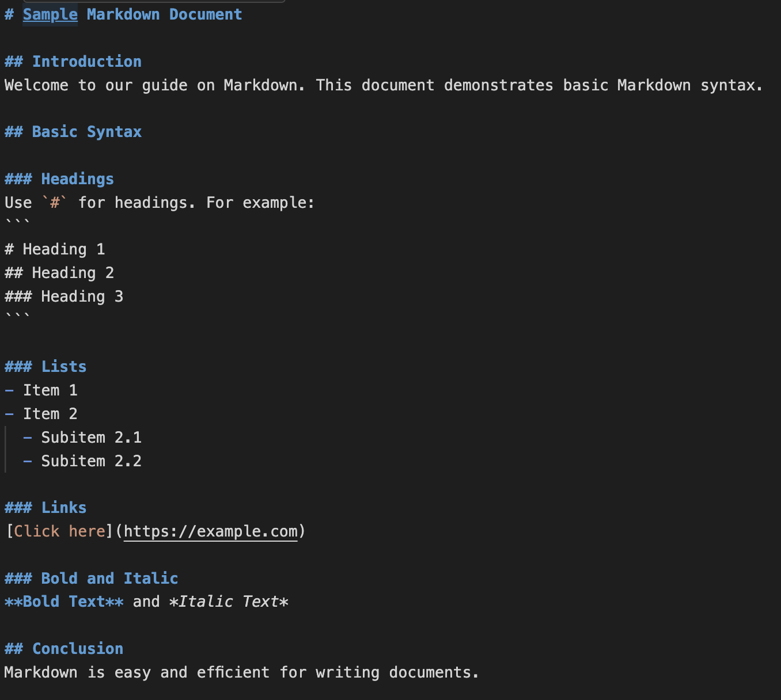Click the "Basic Syntax" heading line
781x700 pixels.
[86, 132]
